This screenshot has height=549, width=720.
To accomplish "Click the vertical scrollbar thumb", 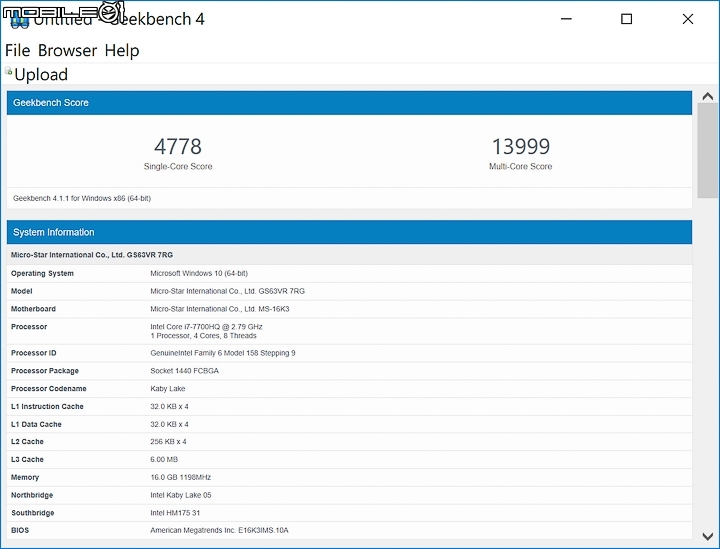I will 708,150.
